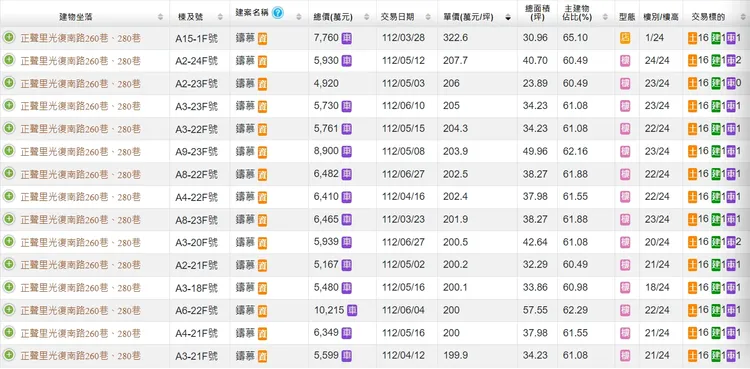The image size is (750, 369).
Task: Click the parking 車 icon beside 6,465
Action: (x=347, y=220)
